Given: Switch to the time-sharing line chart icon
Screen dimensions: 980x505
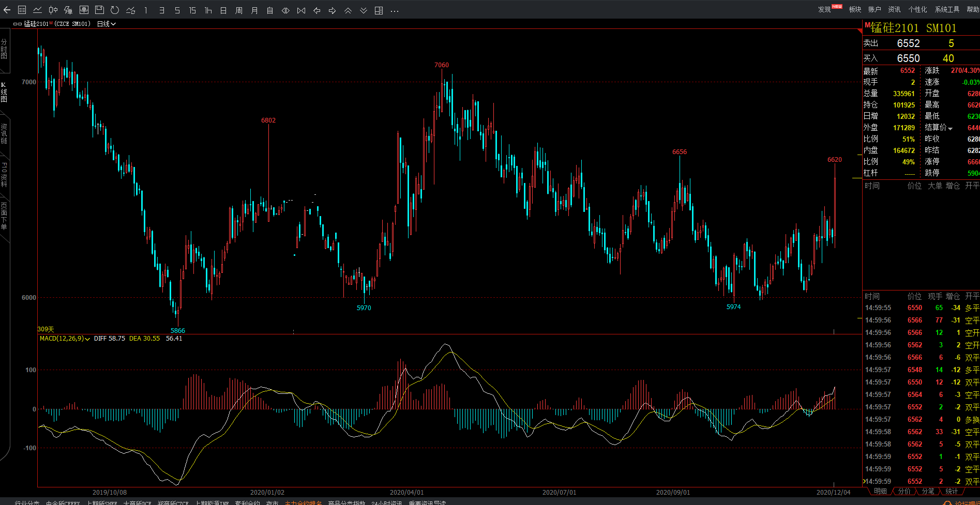Looking at the screenshot, I should click(x=38, y=10).
